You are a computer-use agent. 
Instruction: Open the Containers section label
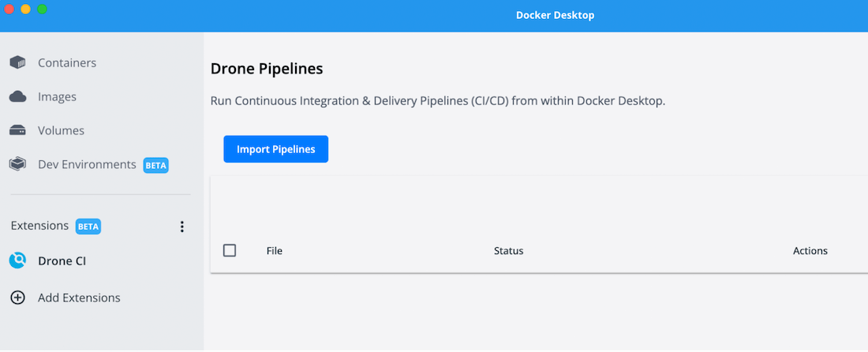(x=67, y=63)
